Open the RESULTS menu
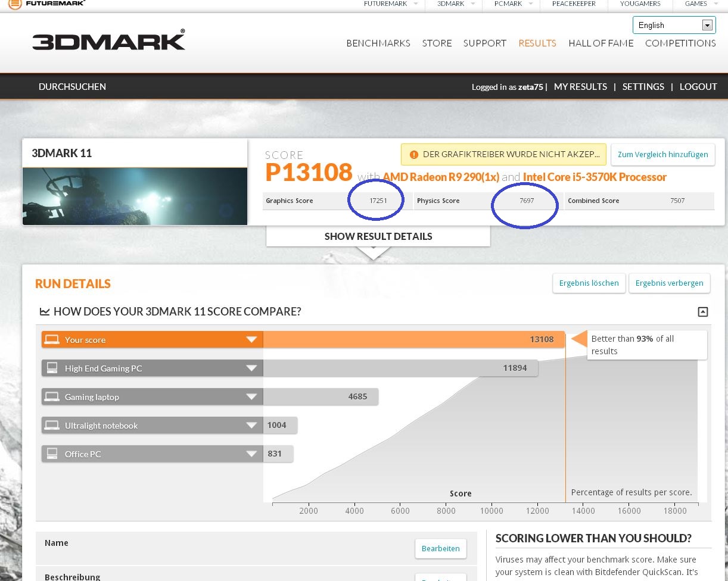This screenshot has width=728, height=581. pyautogui.click(x=537, y=43)
